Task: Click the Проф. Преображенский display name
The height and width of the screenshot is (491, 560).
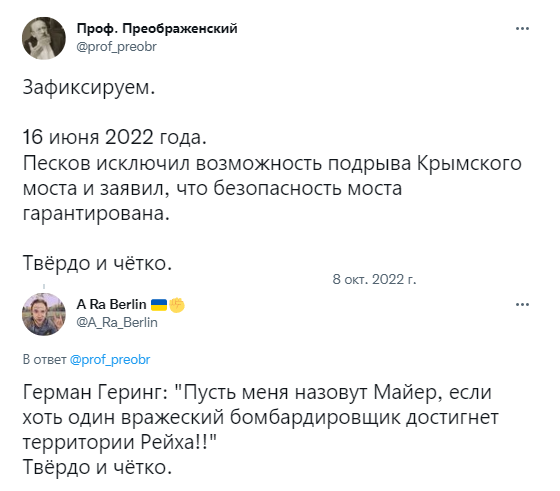Action: point(157,29)
